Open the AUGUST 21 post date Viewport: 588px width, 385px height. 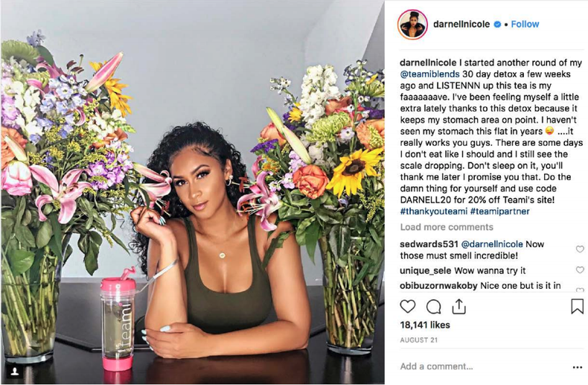[418, 340]
